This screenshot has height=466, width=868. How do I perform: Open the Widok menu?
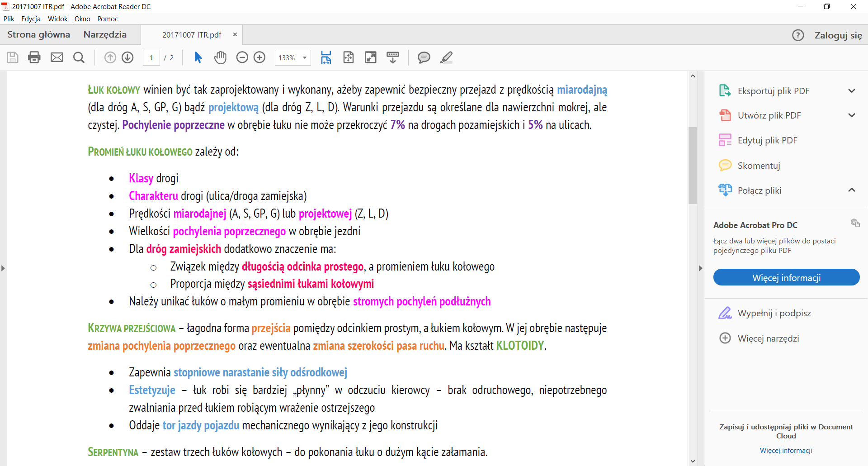click(57, 19)
